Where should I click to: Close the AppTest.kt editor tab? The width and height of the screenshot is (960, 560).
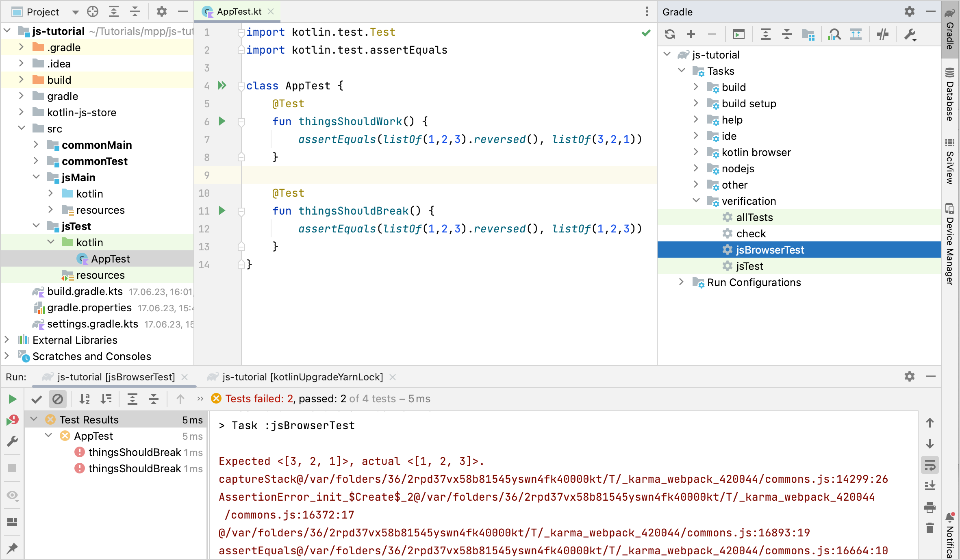pyautogui.click(x=271, y=12)
